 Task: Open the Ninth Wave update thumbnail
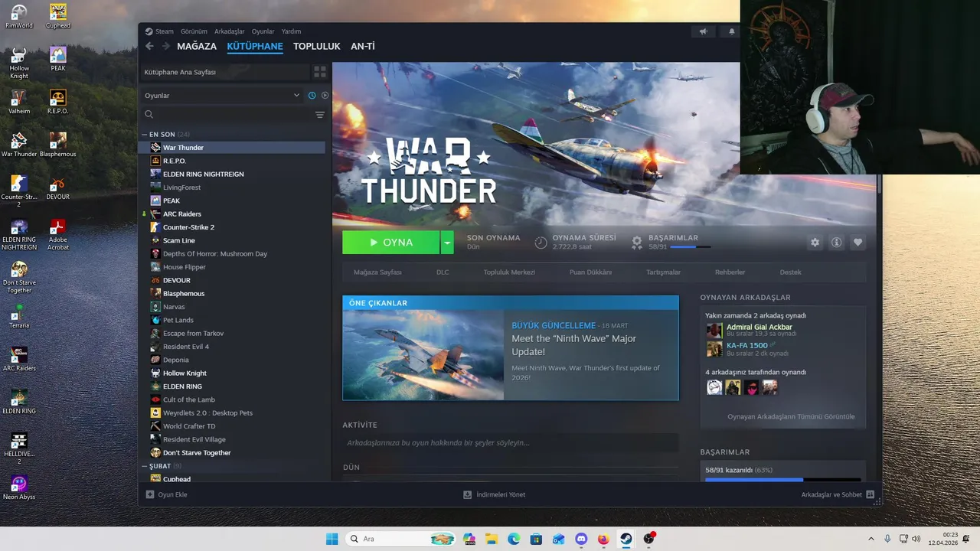423,355
